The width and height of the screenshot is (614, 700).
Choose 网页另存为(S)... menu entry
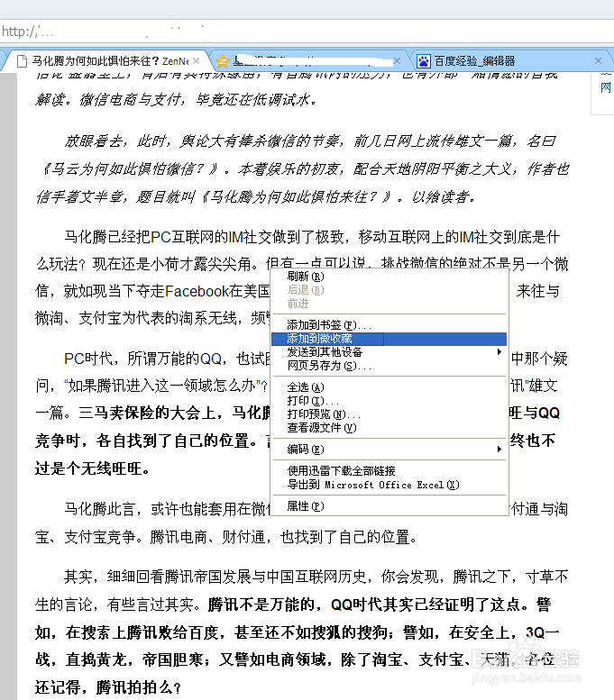click(389, 366)
